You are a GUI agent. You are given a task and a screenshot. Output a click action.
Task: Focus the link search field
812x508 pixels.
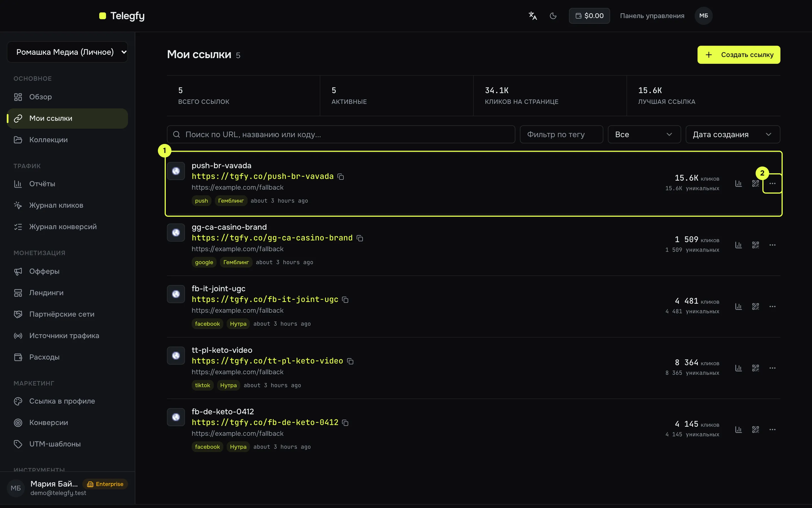pyautogui.click(x=341, y=134)
